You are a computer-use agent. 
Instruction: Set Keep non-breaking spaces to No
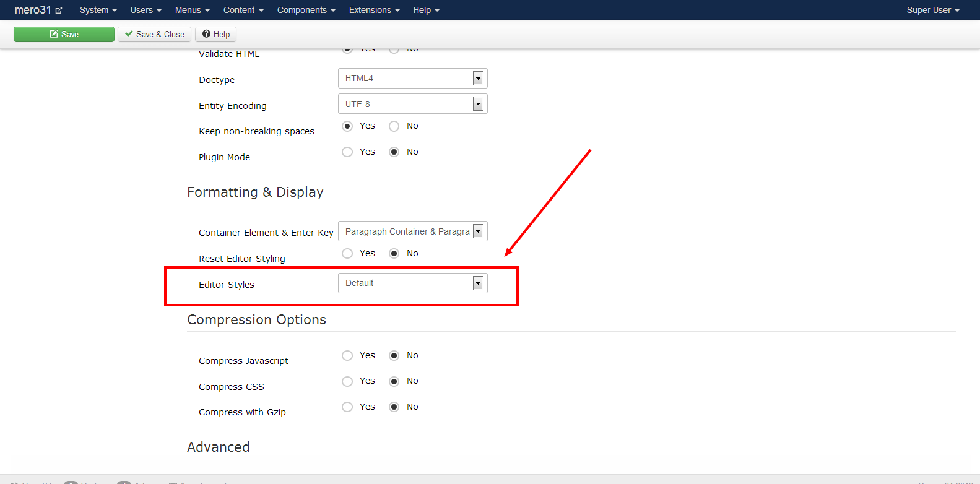click(x=394, y=126)
